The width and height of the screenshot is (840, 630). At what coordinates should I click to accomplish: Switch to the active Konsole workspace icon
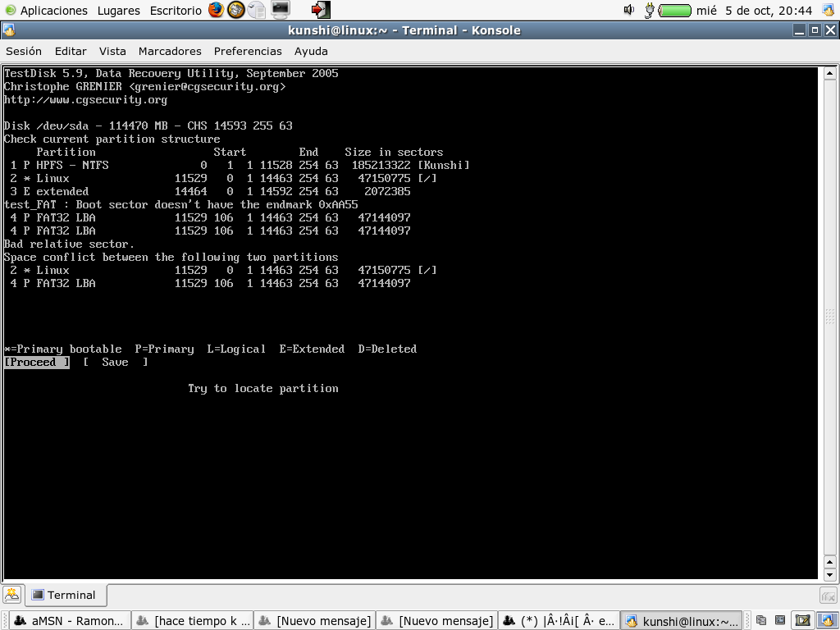[828, 620]
